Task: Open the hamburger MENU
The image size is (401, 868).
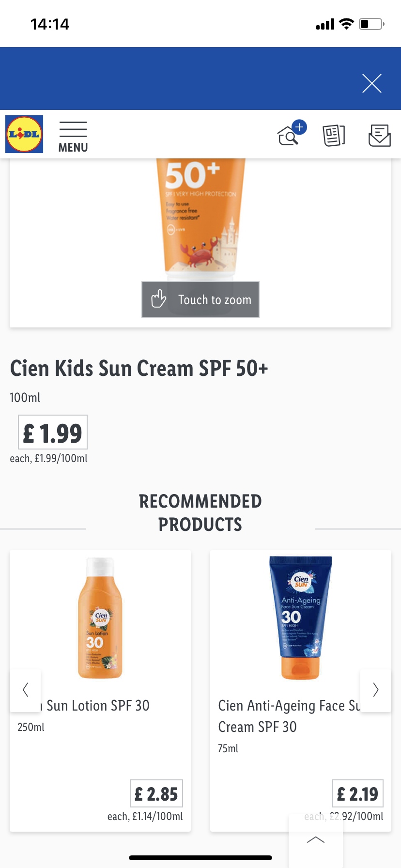Action: [73, 137]
